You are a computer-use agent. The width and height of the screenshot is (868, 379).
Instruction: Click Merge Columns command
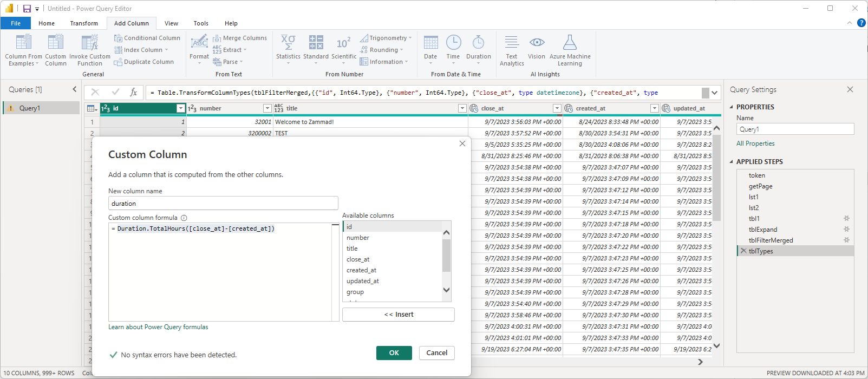click(x=240, y=38)
